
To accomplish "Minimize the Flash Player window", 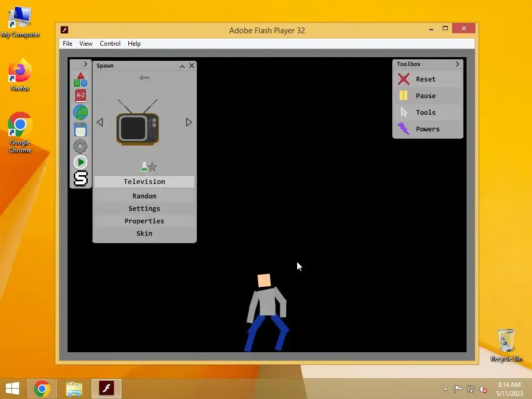I will [431, 29].
